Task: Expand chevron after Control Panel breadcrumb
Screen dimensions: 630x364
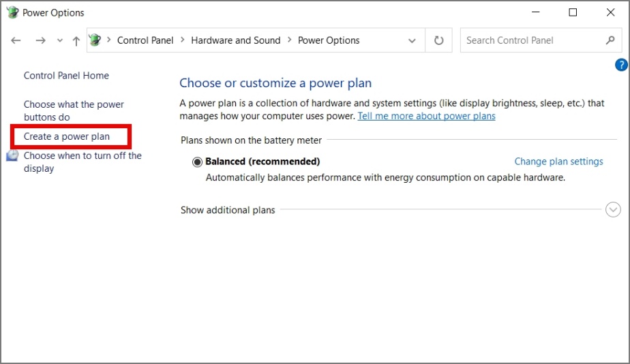Action: (x=183, y=40)
